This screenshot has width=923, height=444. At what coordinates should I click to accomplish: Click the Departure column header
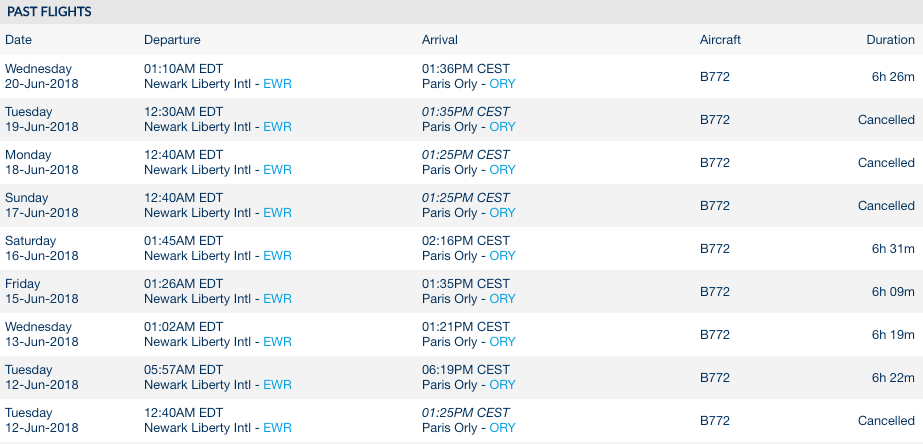click(x=172, y=40)
